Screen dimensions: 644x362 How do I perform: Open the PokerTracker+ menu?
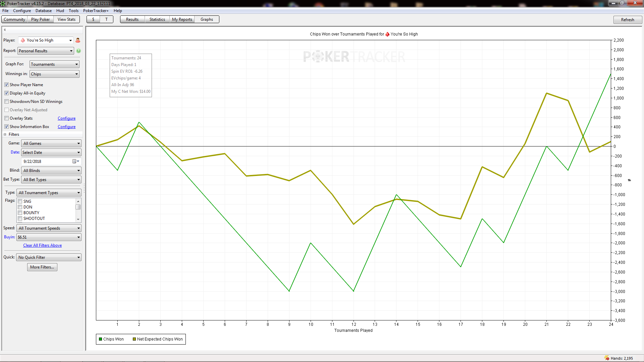point(96,11)
